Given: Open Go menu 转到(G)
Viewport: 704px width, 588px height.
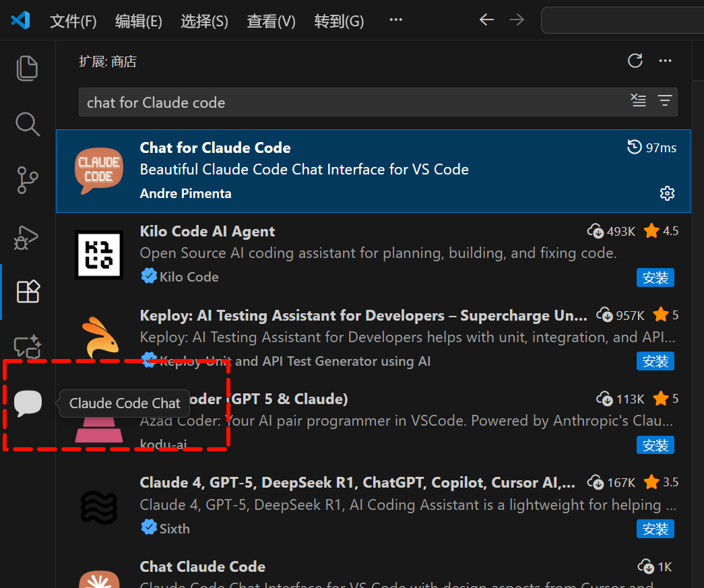Looking at the screenshot, I should click(339, 21).
